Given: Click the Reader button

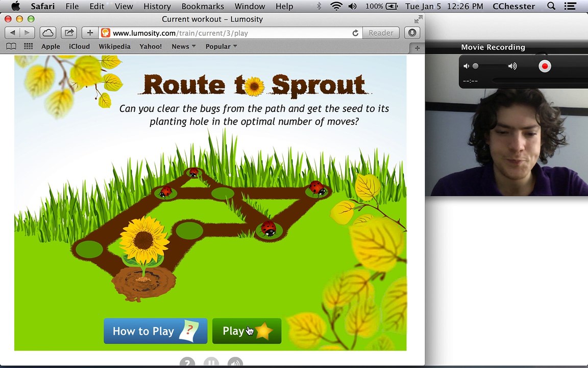Looking at the screenshot, I should pos(381,33).
